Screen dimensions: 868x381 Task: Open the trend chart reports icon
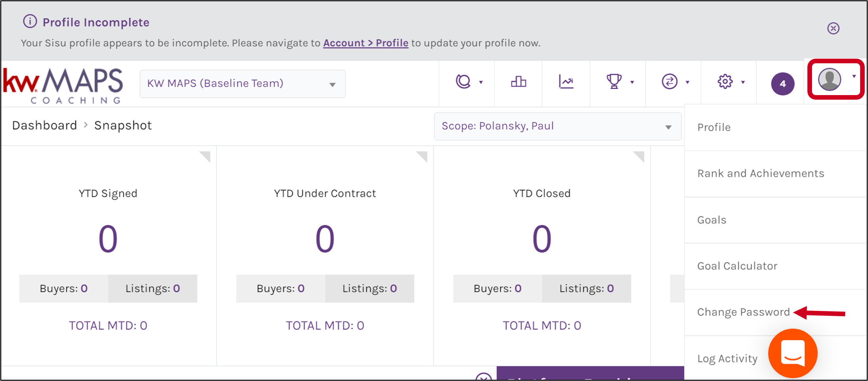[566, 82]
